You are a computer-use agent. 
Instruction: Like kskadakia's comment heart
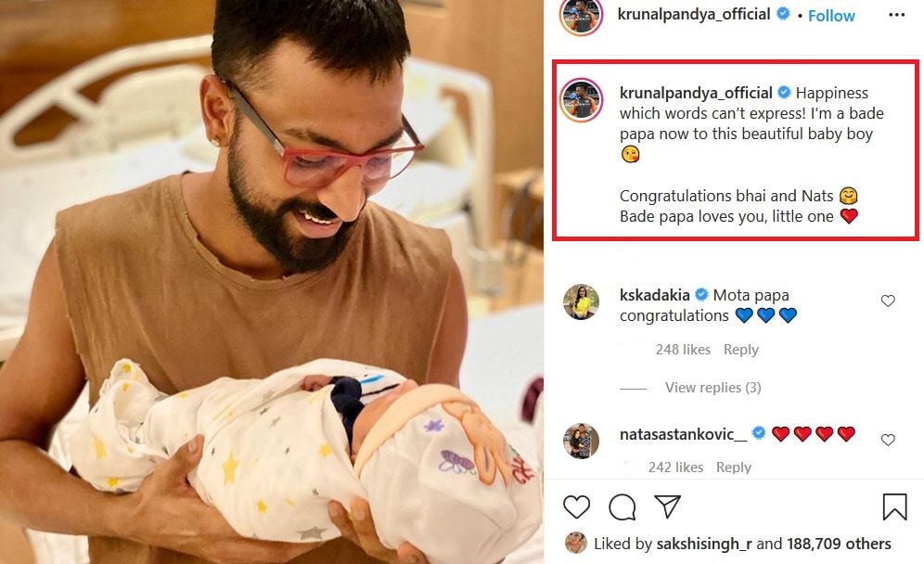pyautogui.click(x=888, y=301)
